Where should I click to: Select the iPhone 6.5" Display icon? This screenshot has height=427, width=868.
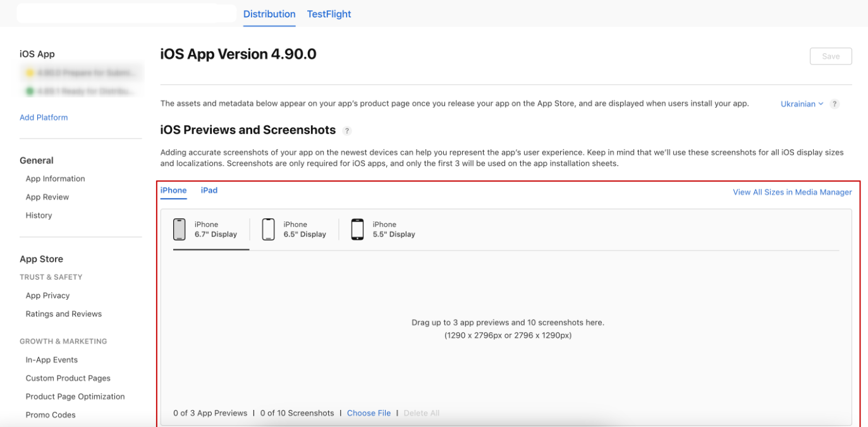click(x=269, y=229)
